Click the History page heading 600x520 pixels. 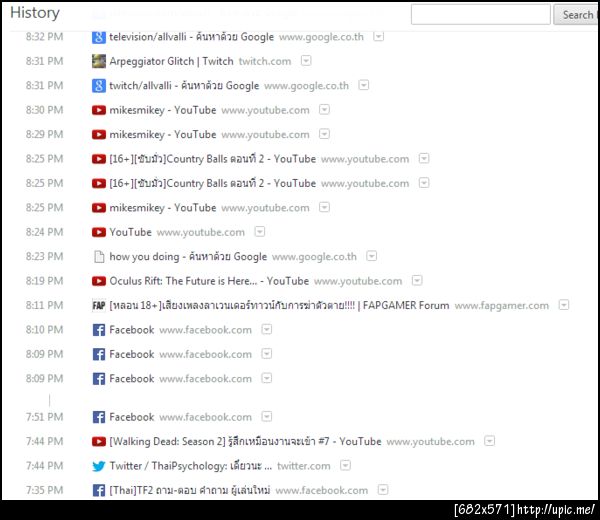(x=35, y=13)
